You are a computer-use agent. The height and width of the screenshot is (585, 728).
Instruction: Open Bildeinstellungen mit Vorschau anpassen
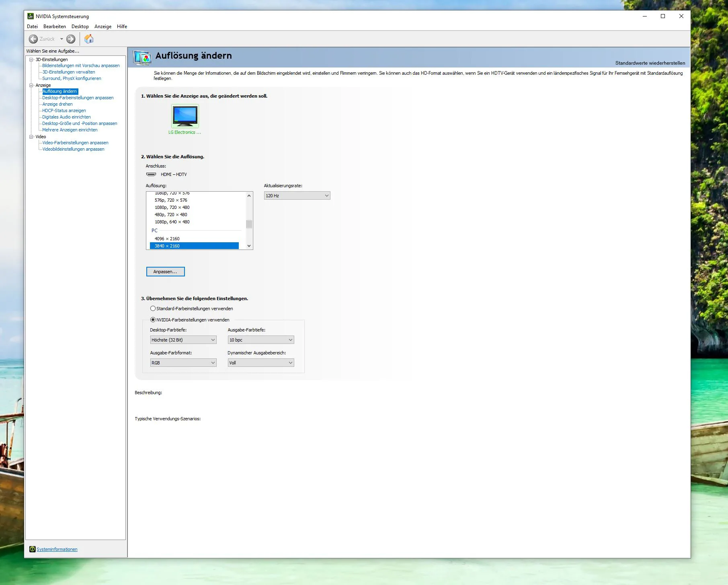pos(81,65)
